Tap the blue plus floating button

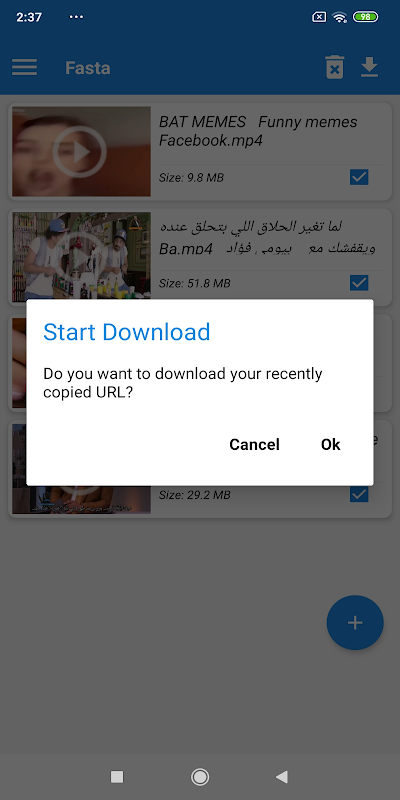(x=355, y=622)
